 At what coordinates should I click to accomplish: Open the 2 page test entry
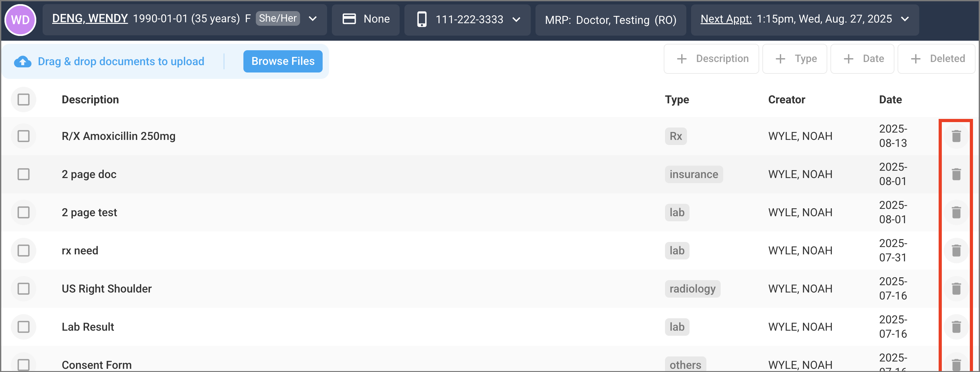coord(89,212)
